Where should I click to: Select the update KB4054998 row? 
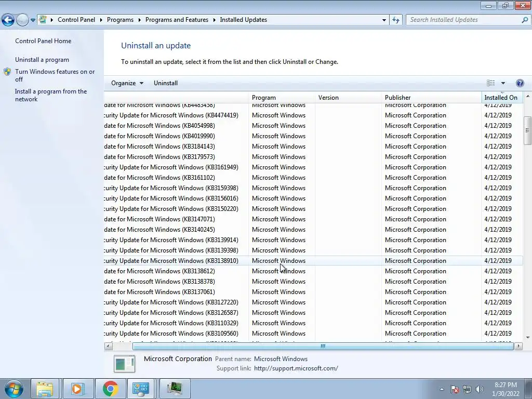click(x=313, y=126)
